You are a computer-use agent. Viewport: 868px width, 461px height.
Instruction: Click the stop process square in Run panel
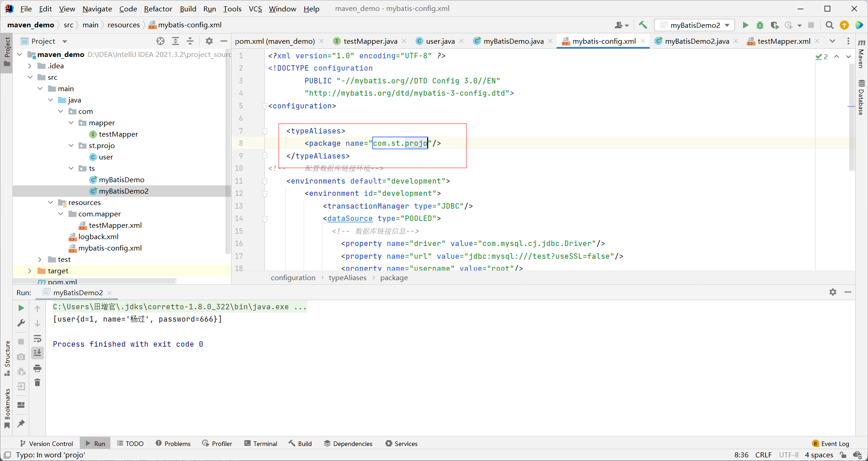coord(21,342)
